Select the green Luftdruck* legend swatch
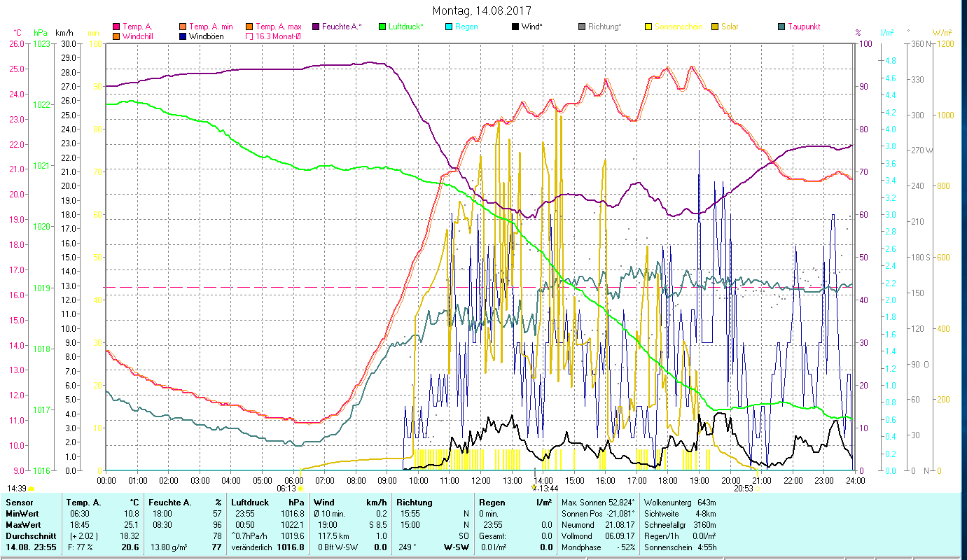Image resolution: width=967 pixels, height=560 pixels. 382,27
